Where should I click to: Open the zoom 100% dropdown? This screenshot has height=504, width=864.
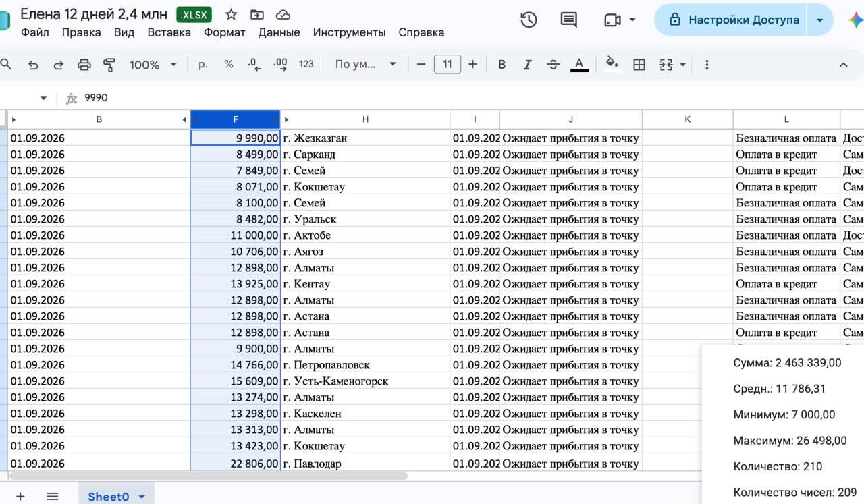153,65
